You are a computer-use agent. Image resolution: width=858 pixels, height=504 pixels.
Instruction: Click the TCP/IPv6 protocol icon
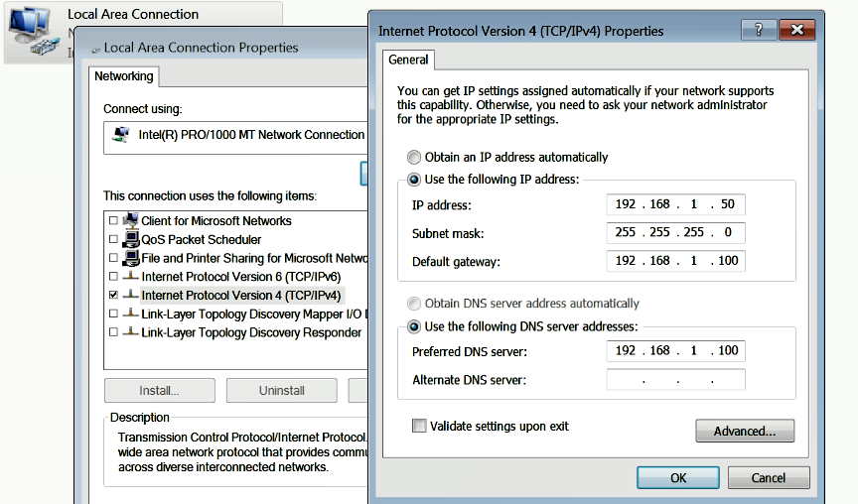tap(131, 276)
